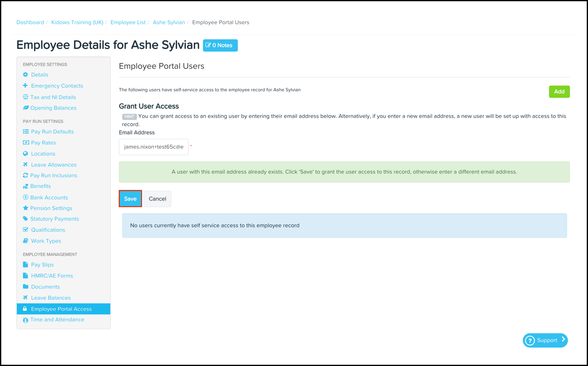
Task: Click the star icon for Pension Settings
Action: [25, 208]
